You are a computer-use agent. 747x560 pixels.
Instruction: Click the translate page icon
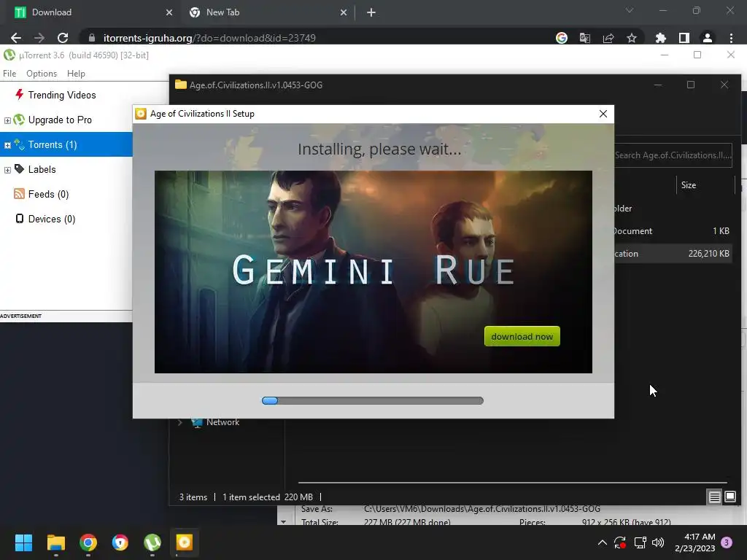pyautogui.click(x=584, y=38)
